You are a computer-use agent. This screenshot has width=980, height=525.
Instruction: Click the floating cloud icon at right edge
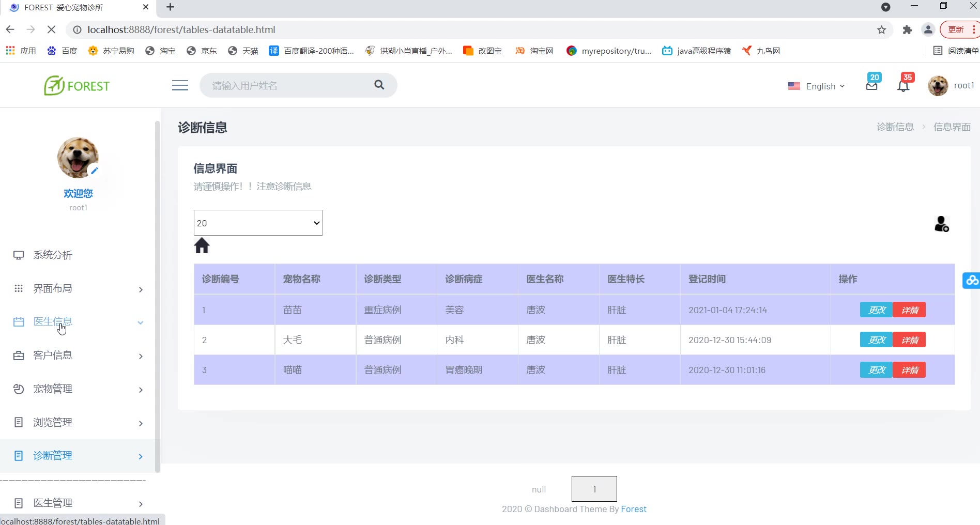[971, 280]
